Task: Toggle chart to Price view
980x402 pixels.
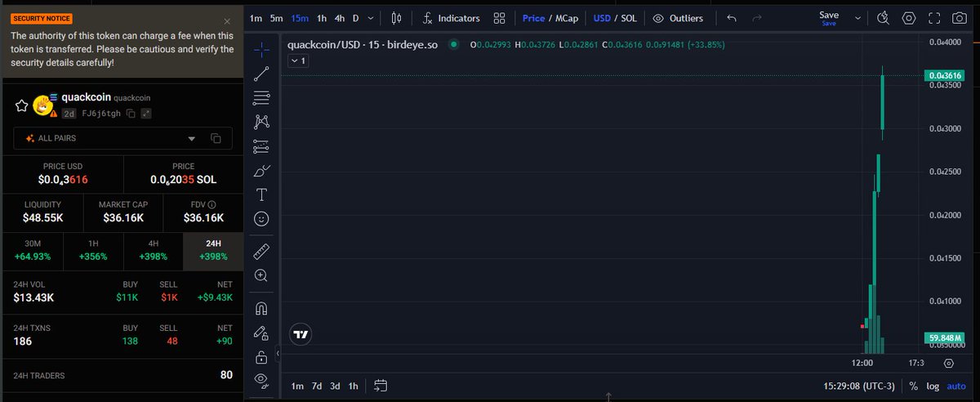Action: [533, 18]
